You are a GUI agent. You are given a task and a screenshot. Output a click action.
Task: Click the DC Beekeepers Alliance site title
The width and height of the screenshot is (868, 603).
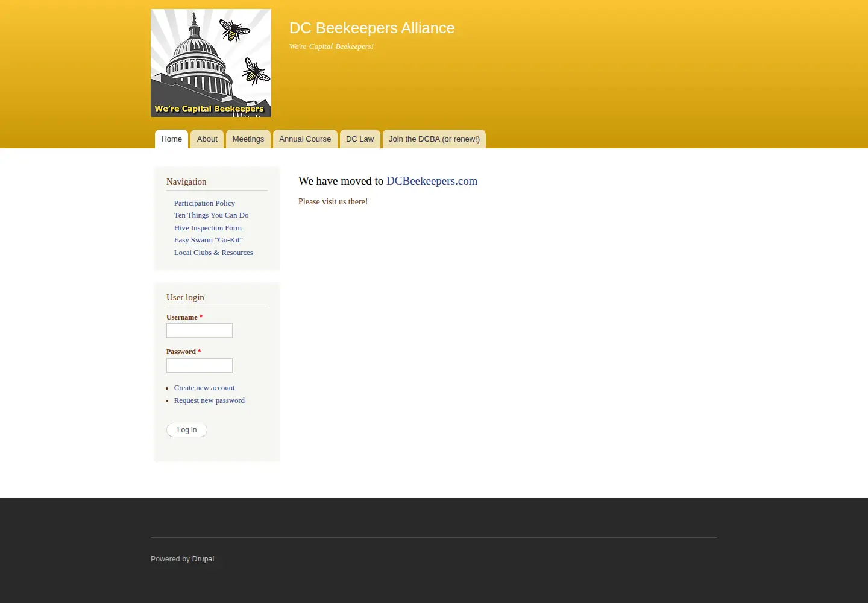pyautogui.click(x=372, y=28)
